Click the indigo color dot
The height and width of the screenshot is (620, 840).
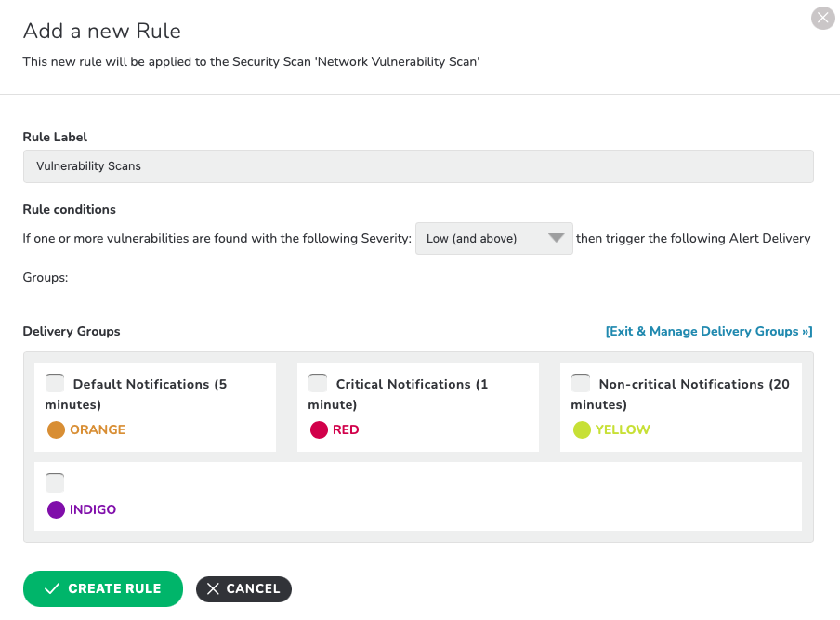[56, 509]
